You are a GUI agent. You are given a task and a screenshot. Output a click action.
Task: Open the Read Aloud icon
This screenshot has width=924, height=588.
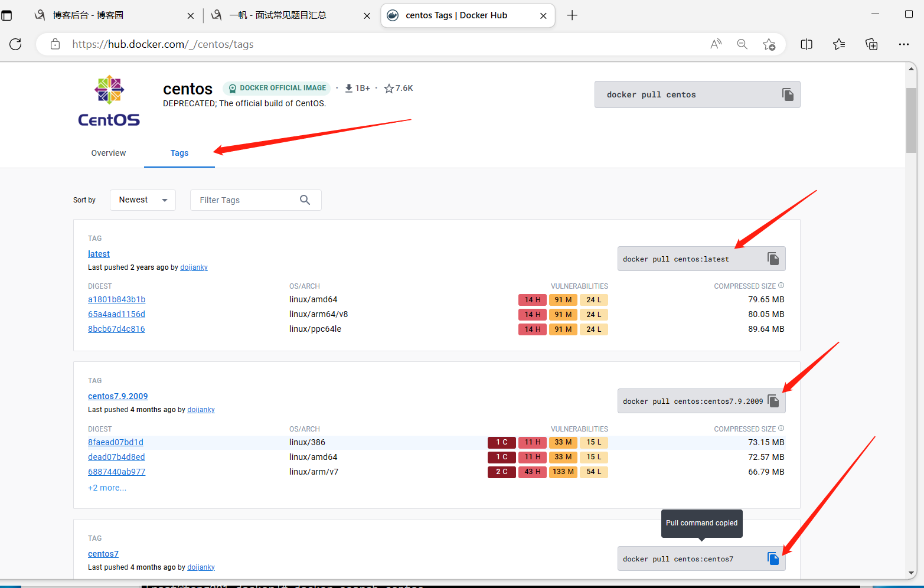click(716, 44)
